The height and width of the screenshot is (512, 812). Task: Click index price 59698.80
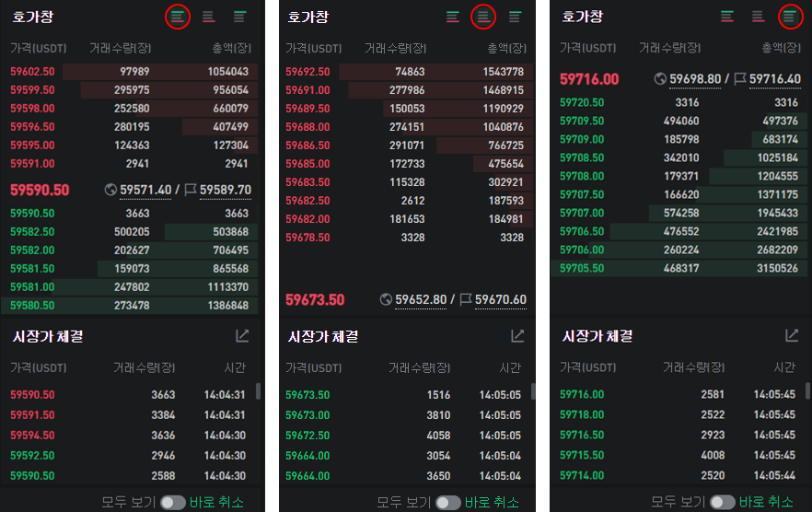click(695, 79)
